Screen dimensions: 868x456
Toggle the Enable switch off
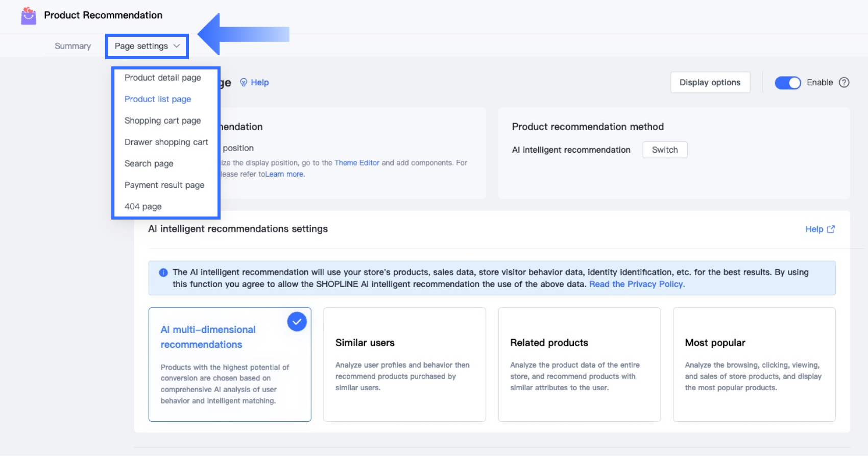[x=787, y=83]
